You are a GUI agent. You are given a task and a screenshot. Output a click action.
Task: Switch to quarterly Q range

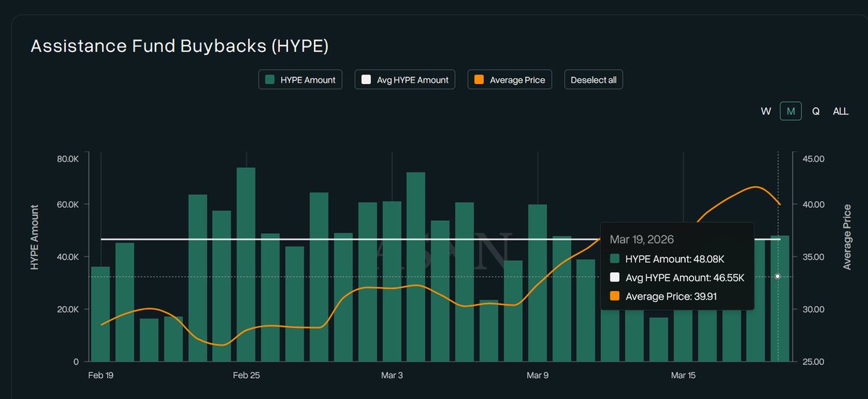(x=815, y=112)
